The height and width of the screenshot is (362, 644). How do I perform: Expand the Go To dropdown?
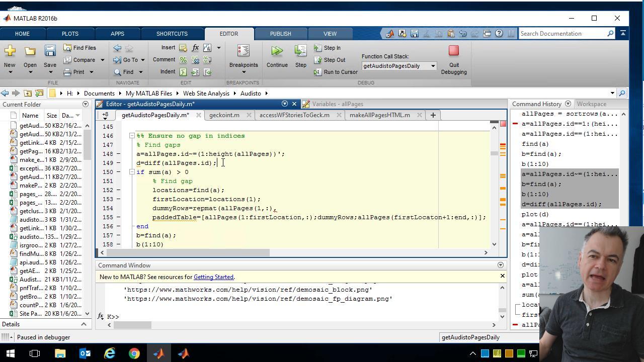tap(143, 60)
